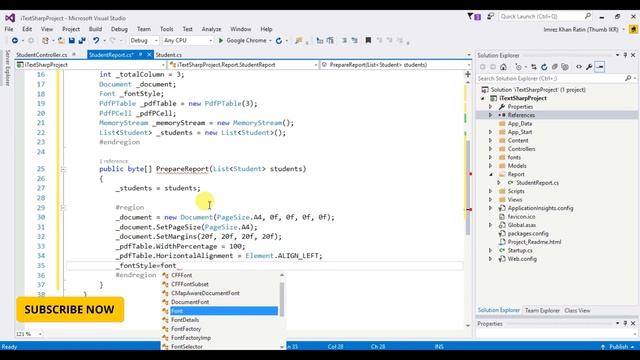
Task: Click the Publish button in status bar
Action: (x=618, y=347)
